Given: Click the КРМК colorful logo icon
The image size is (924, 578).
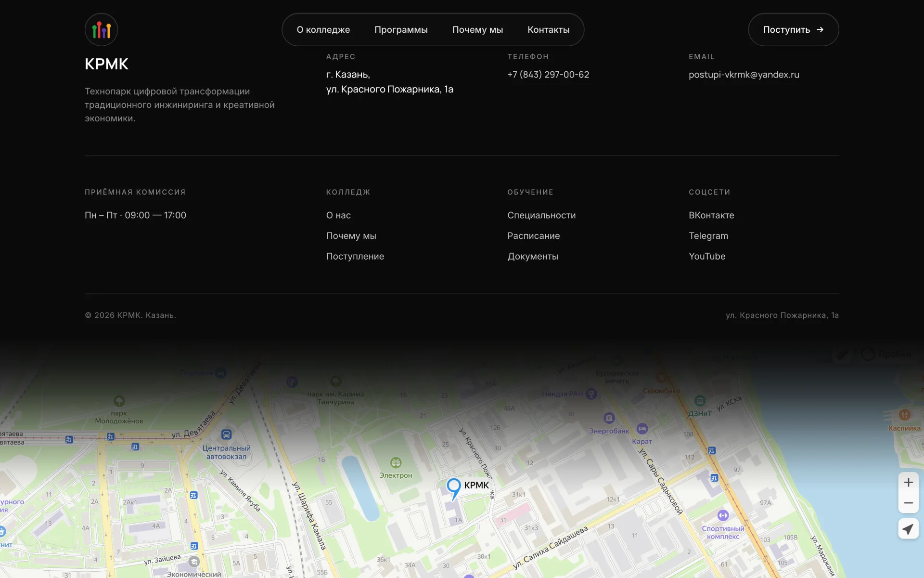Looking at the screenshot, I should [101, 29].
